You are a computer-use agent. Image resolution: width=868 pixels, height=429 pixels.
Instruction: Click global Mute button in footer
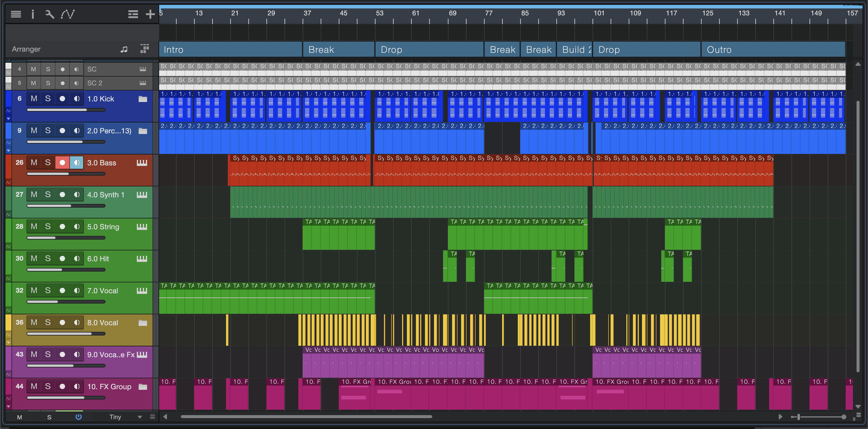tap(20, 417)
